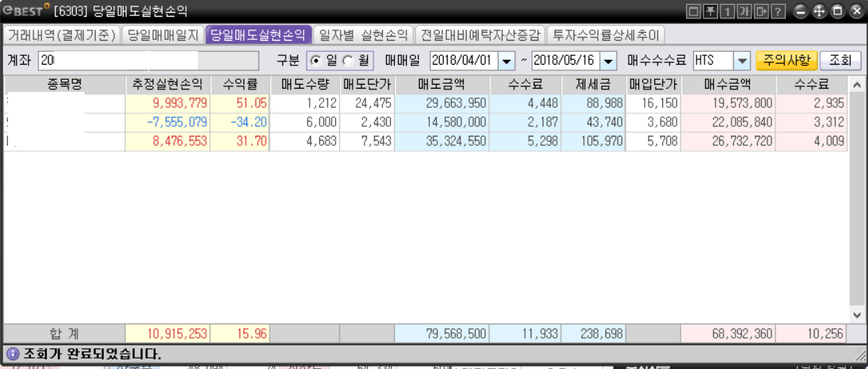868x369 pixels.
Task: Select the 당일매도실현손익 tab
Action: (258, 35)
